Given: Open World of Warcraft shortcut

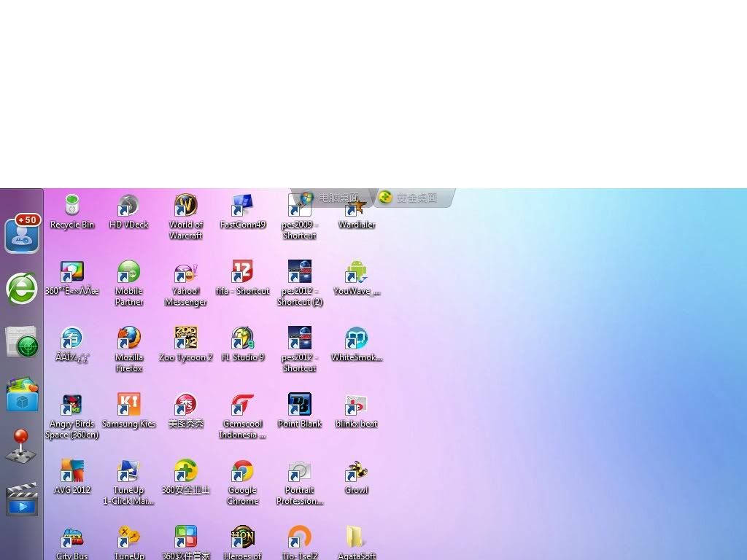Looking at the screenshot, I should [186, 206].
